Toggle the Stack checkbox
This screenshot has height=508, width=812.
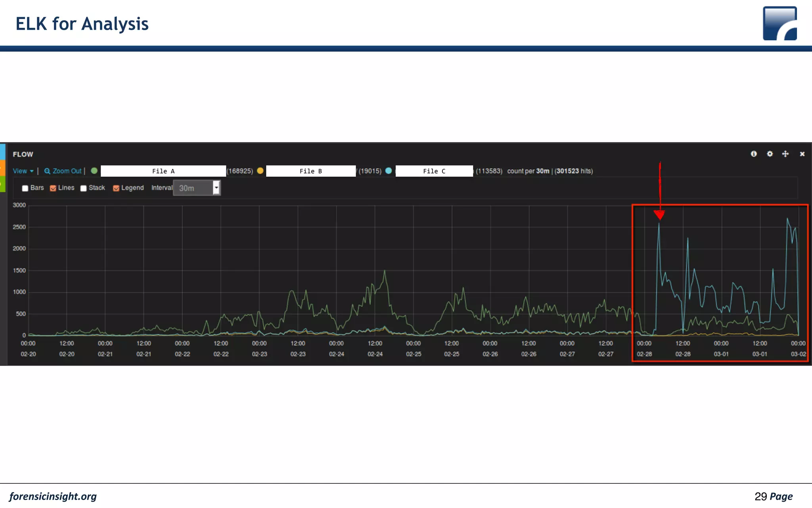(x=83, y=188)
